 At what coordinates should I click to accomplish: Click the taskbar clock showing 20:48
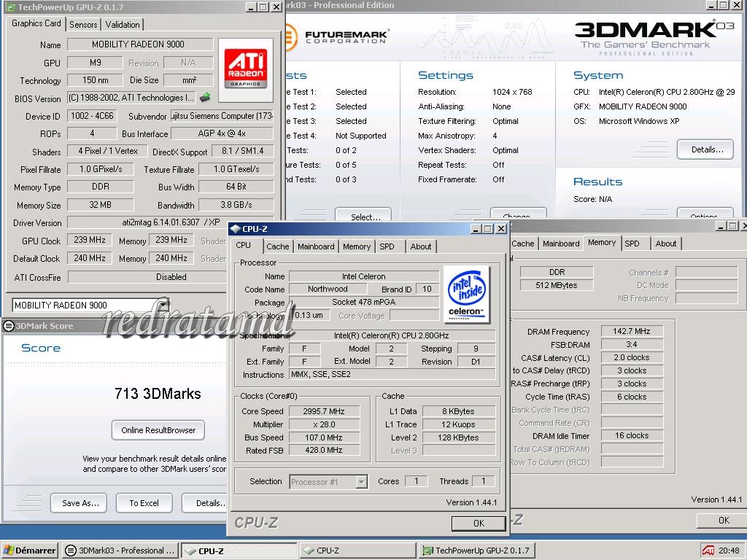[729, 551]
